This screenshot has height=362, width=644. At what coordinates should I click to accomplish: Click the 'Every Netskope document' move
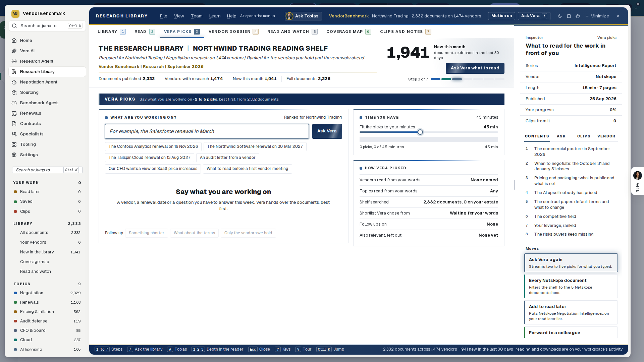571,286
